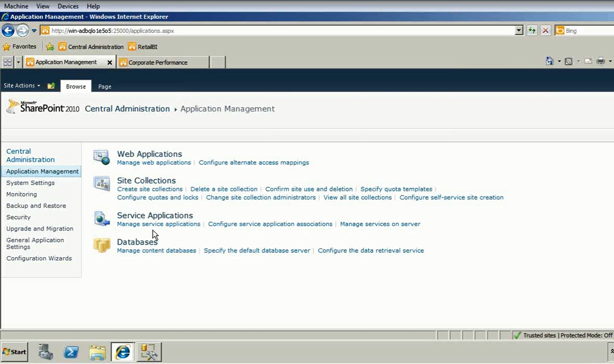
Task: Click the Service Applications icon
Action: [x=101, y=219]
